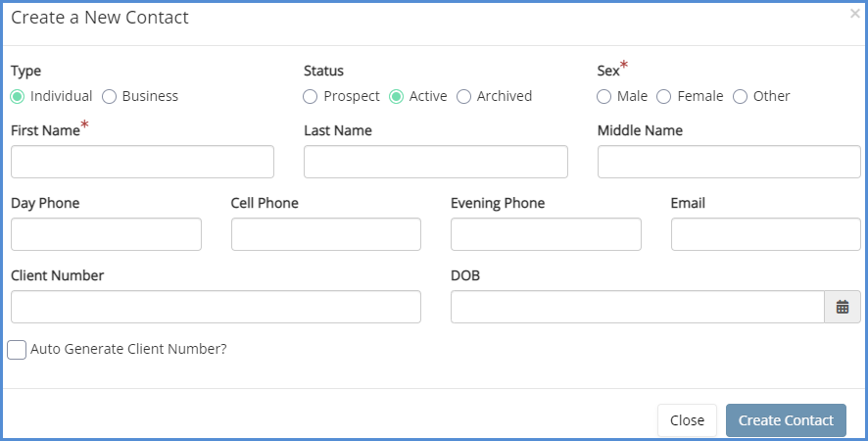Enable Auto Generate Client Number checkbox
The height and width of the screenshot is (441, 868).
[x=17, y=349]
